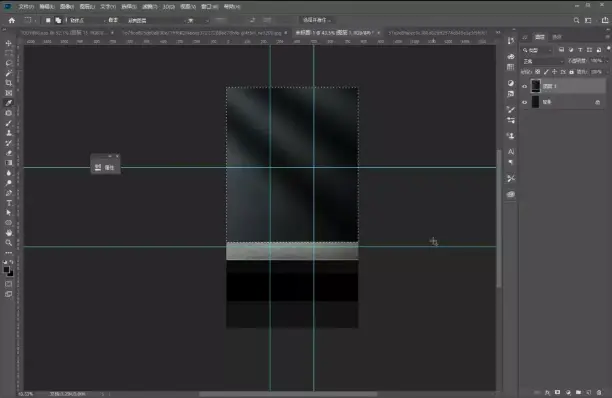Toggle lock position in Layers panel
Screen dimensions: 612x398
(x=554, y=72)
